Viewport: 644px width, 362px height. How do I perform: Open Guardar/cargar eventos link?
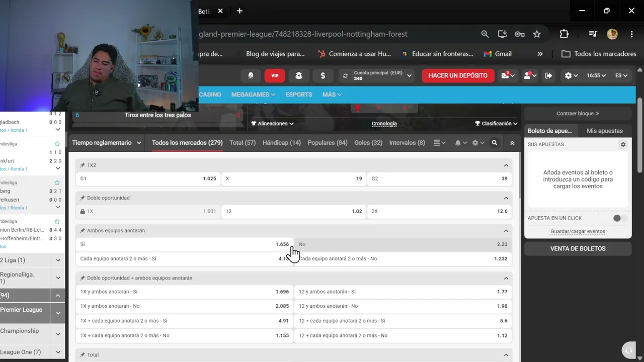[x=578, y=232]
